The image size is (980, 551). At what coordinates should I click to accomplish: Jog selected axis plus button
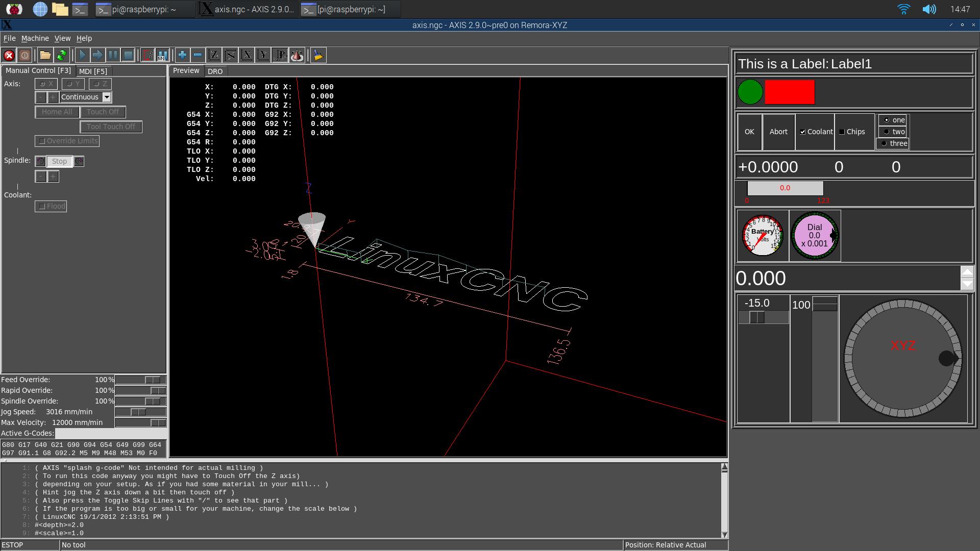coord(53,97)
